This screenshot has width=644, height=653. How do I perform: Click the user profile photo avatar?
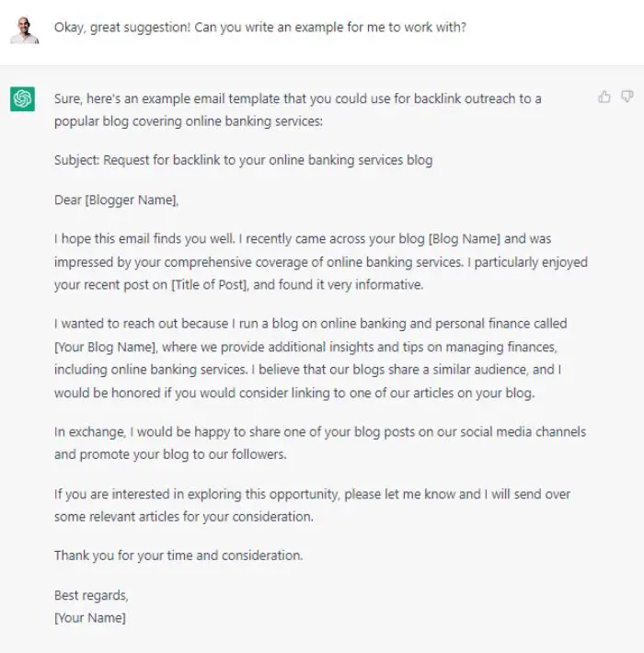(x=25, y=30)
